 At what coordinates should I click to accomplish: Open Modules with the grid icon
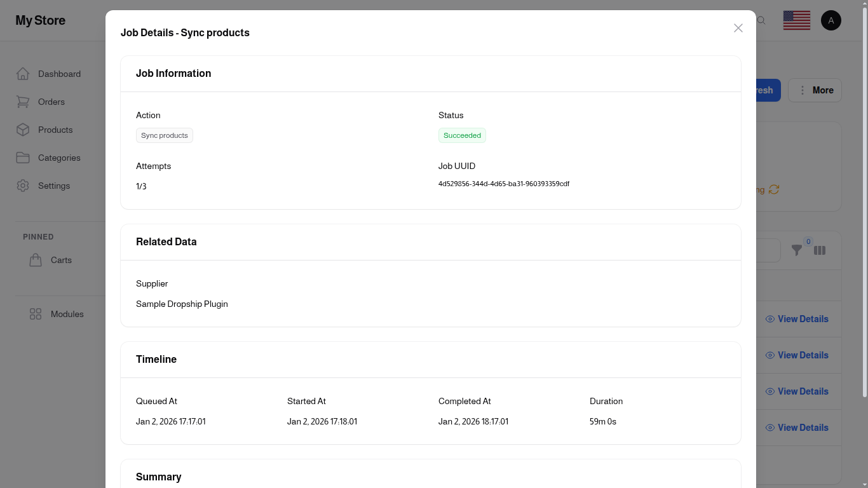coord(36,313)
